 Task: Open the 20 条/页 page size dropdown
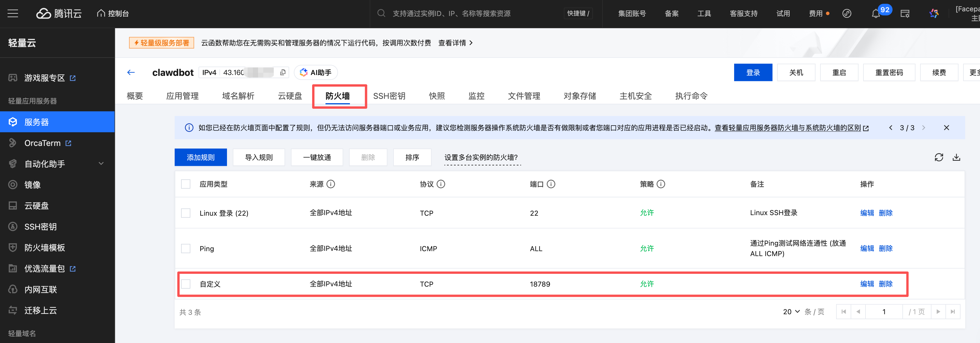coord(791,312)
